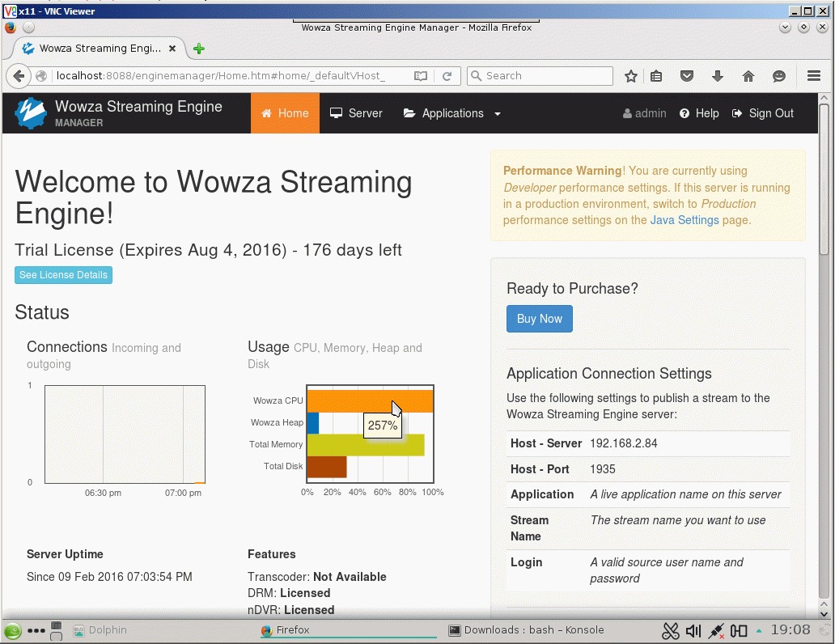The width and height of the screenshot is (835, 644).
Task: Switch to Konsole Downloads bash task
Action: pos(527,630)
